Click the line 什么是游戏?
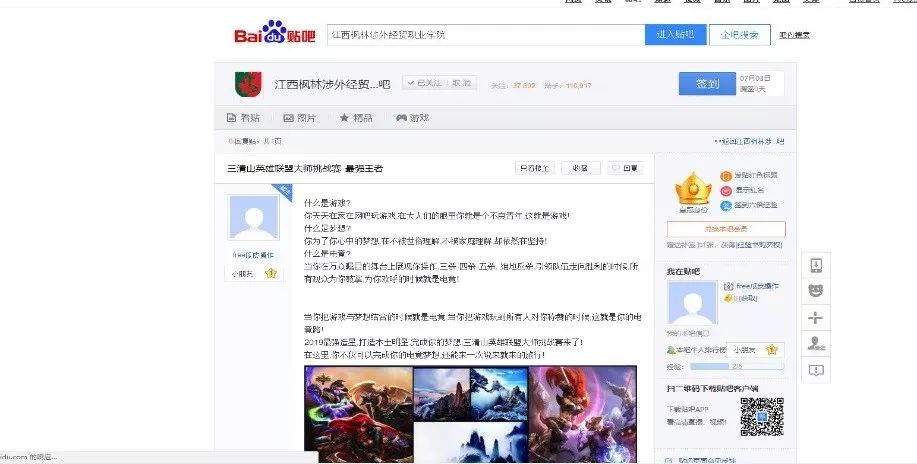Viewport: 917px width, 464px height. (327, 202)
